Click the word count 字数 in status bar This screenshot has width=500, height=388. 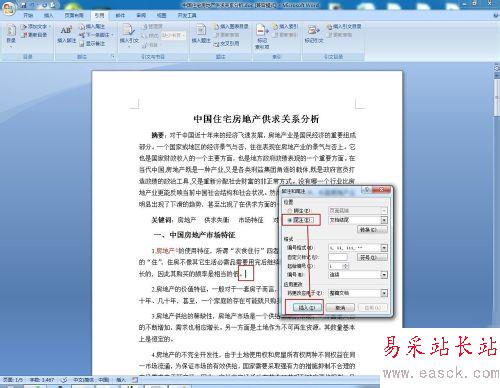(x=42, y=379)
